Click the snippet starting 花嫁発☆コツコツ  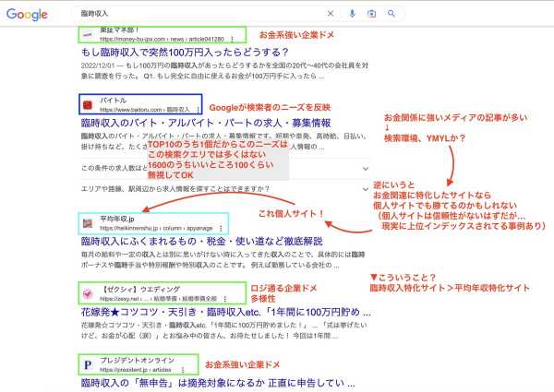(x=224, y=330)
